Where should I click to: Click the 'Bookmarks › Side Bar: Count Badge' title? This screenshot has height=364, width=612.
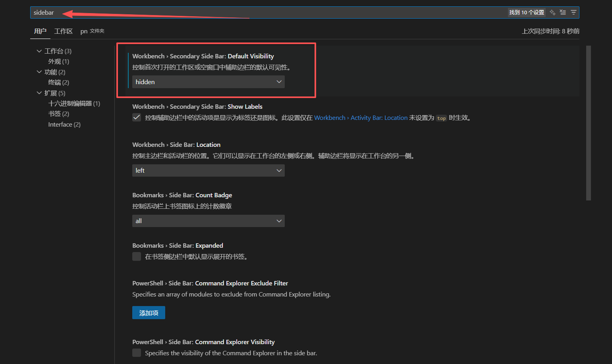coord(182,195)
